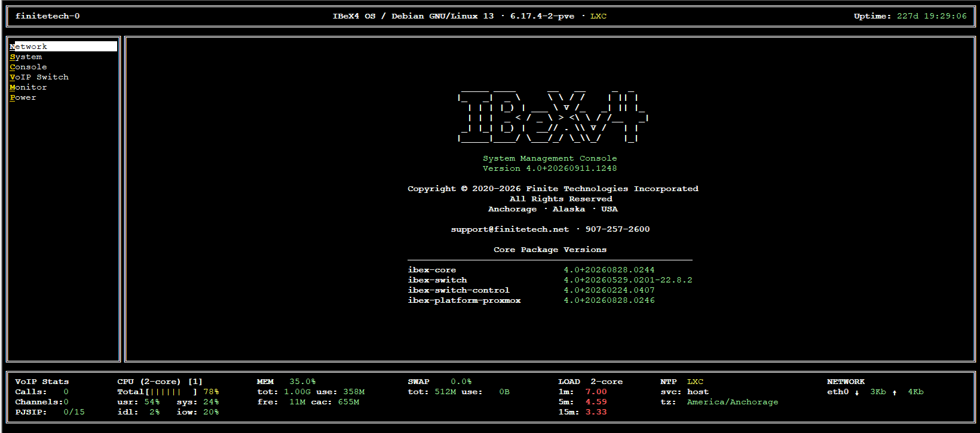
Task: Click version 4.0+20260224.0407
Action: click(609, 290)
